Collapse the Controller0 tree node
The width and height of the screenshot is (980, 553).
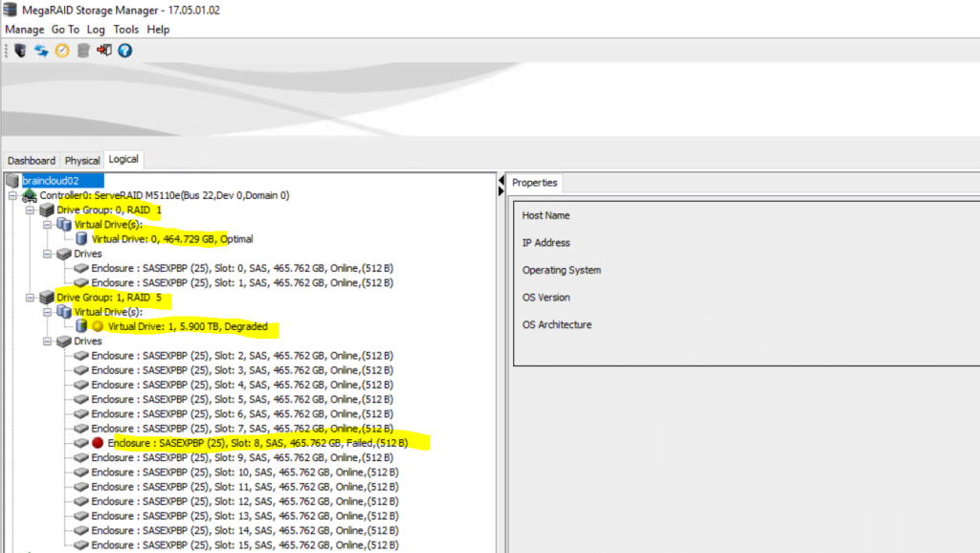coord(12,195)
